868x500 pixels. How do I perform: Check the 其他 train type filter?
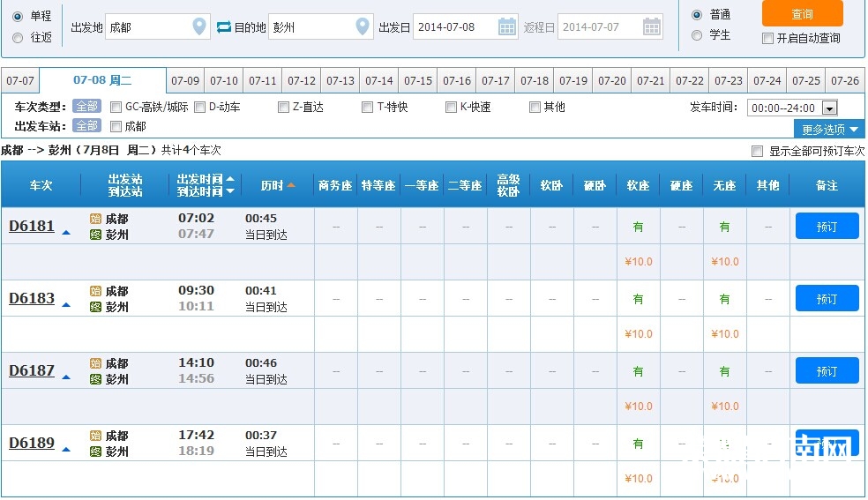pyautogui.click(x=535, y=107)
